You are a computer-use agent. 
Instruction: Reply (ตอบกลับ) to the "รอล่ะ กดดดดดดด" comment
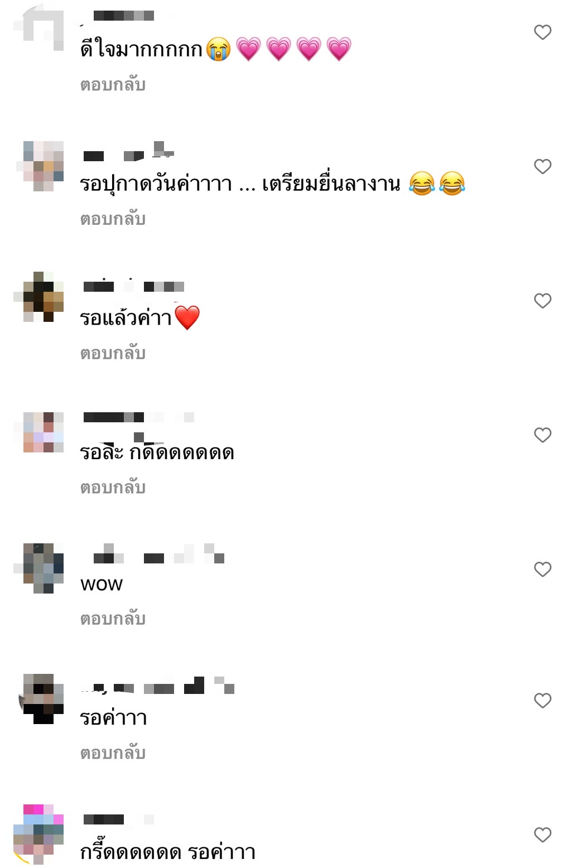click(113, 488)
